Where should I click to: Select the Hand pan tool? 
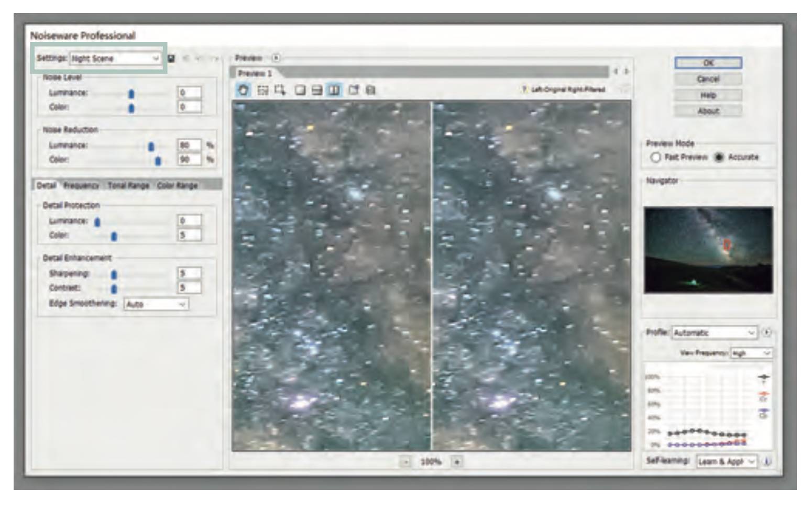click(x=243, y=90)
